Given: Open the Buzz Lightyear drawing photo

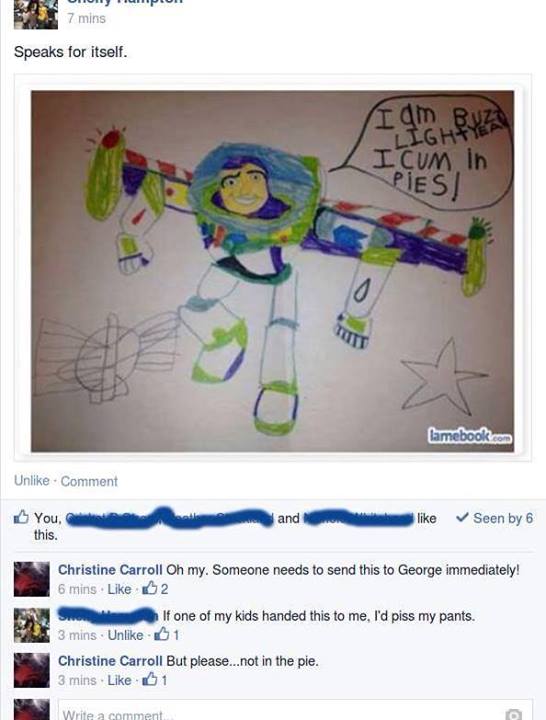Looking at the screenshot, I should point(272,271).
